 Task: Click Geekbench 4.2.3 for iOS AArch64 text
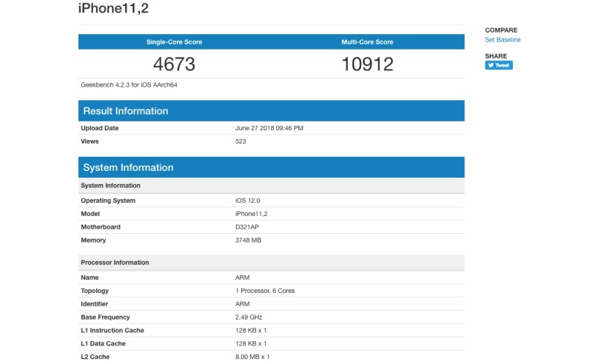pos(129,85)
